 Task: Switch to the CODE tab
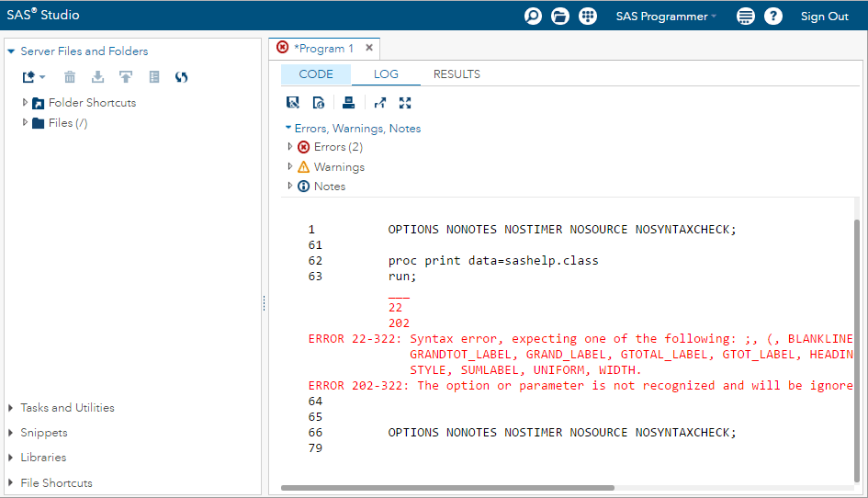[316, 74]
